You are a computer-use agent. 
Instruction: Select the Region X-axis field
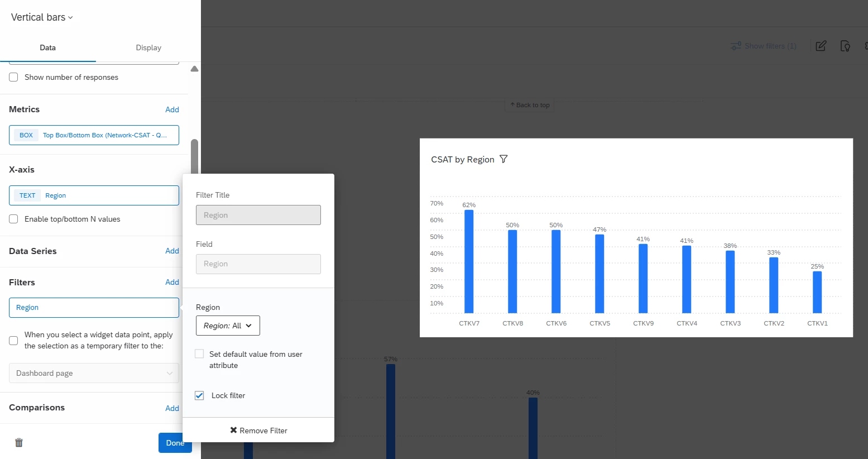[94, 195]
